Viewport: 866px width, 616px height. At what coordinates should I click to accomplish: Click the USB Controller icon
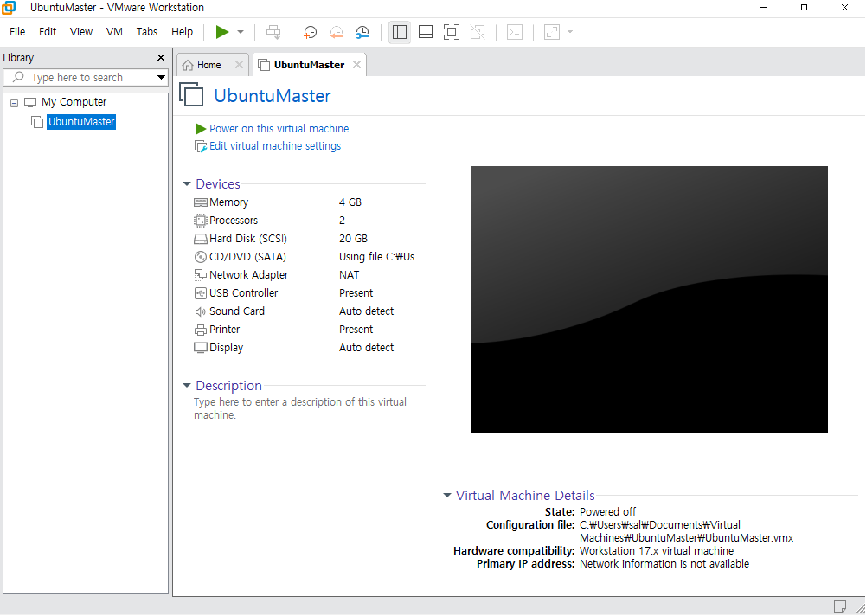click(201, 293)
